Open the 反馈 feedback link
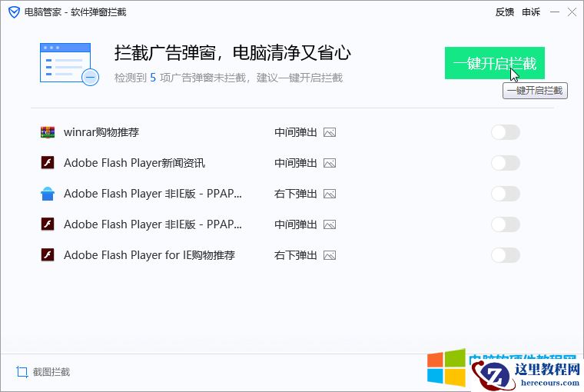The image size is (584, 392). pyautogui.click(x=505, y=12)
